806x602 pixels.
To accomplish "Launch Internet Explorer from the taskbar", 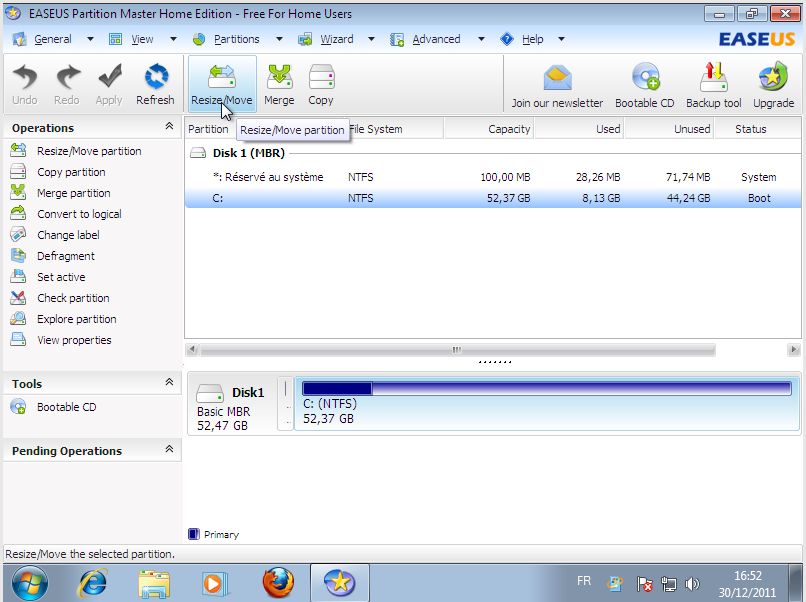I will point(93,583).
